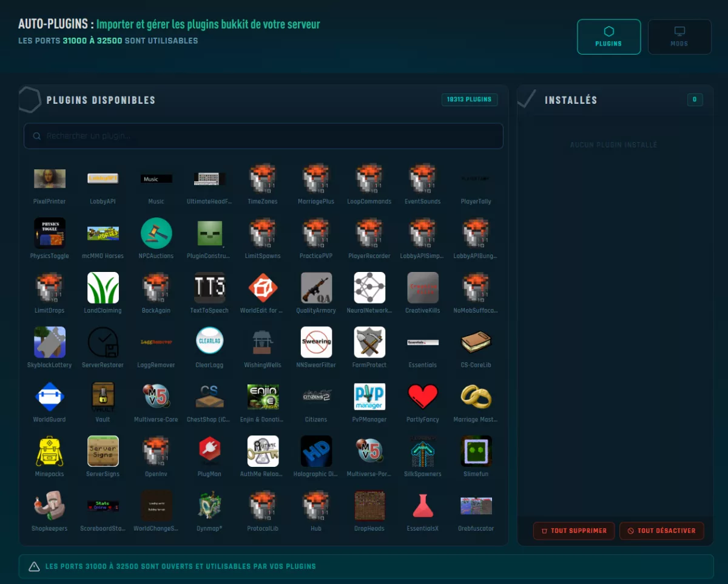Select the SilkSpawners pickaxe icon

pyautogui.click(x=423, y=452)
